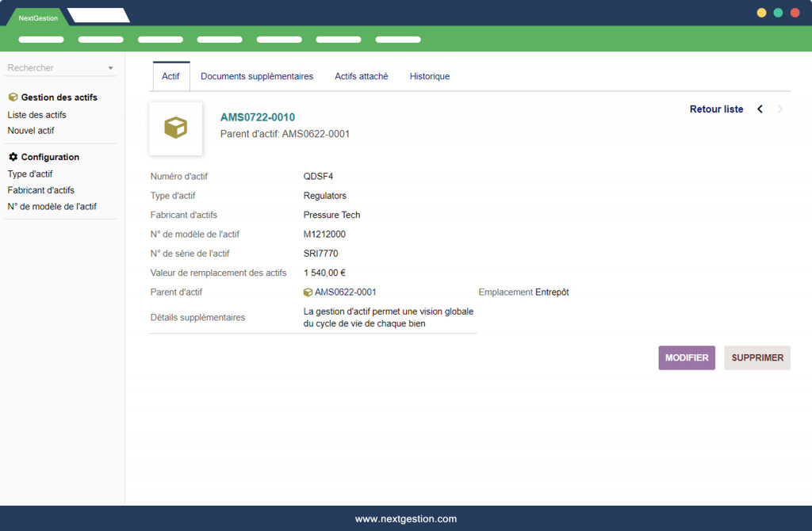812x531 pixels.
Task: Open parent asset link AMS0622-0001
Action: [x=346, y=292]
